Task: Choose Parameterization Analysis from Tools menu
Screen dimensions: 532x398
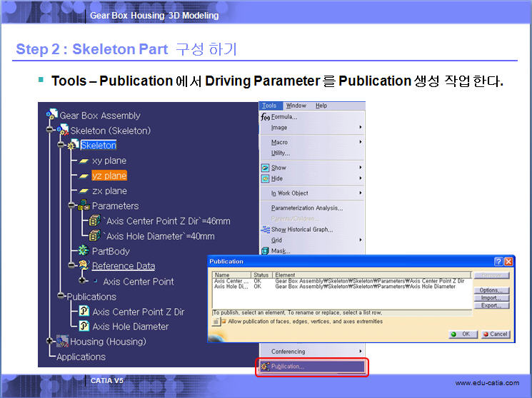Action: point(306,208)
